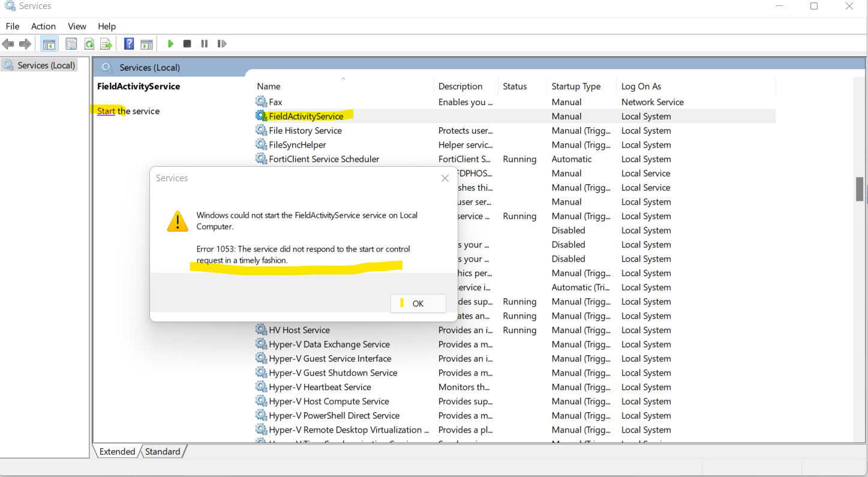Click gear icon beside Hyper-V Heartbeat Service
The height and width of the screenshot is (477, 868).
tap(261, 387)
